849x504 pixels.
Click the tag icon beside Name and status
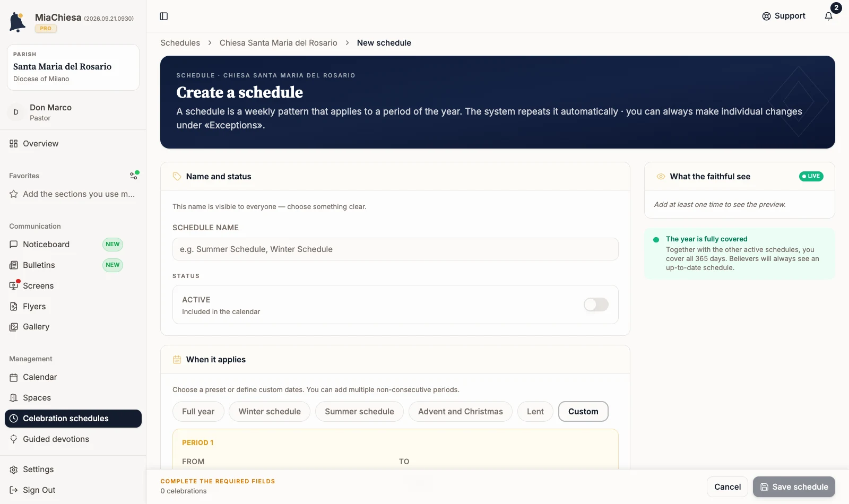(177, 177)
